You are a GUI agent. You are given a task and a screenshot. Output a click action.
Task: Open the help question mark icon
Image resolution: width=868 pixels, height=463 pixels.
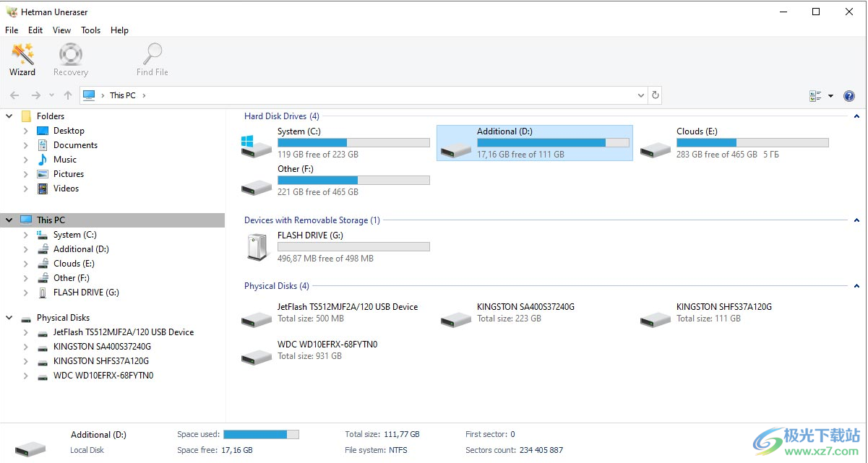point(849,96)
